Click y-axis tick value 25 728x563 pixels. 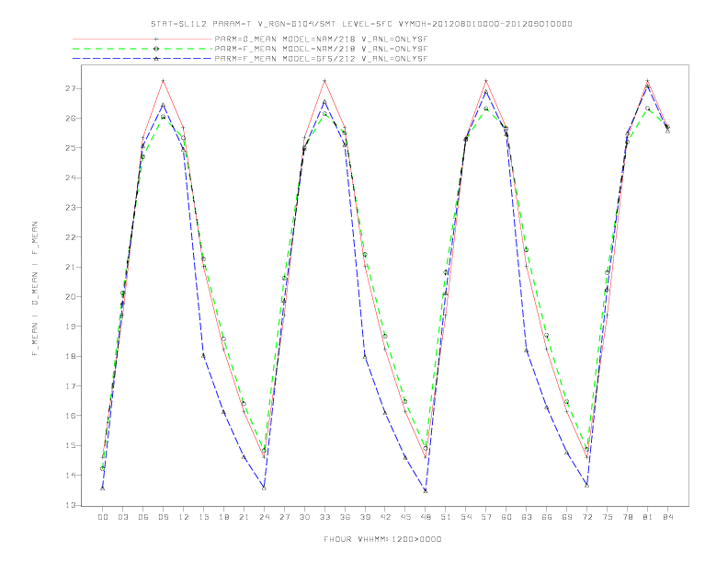(x=70, y=148)
